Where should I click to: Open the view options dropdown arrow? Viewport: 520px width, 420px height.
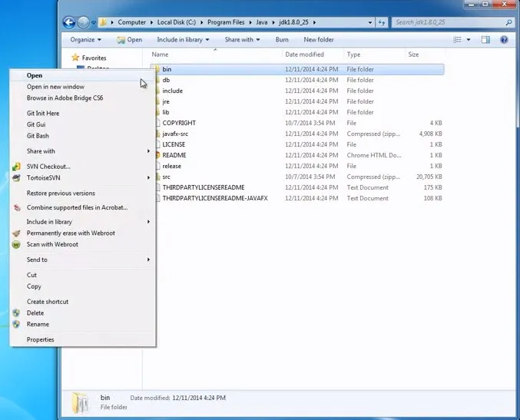[469, 39]
